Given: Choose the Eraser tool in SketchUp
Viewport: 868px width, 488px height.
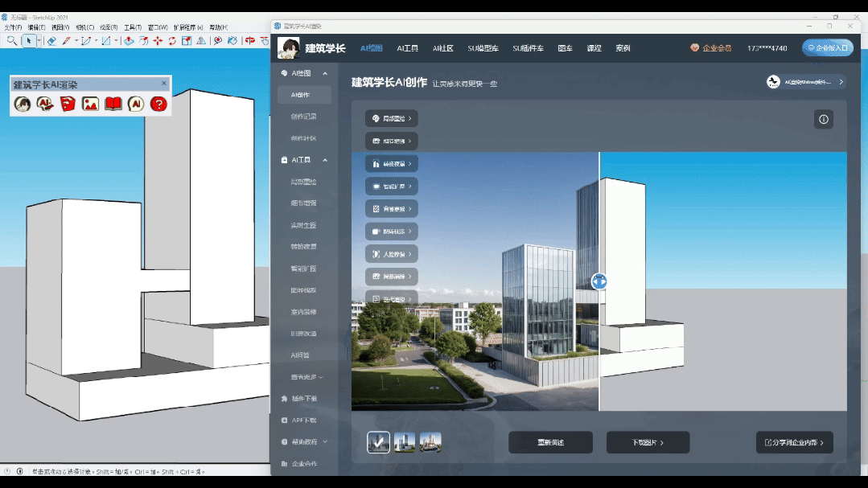Looking at the screenshot, I should click(51, 40).
